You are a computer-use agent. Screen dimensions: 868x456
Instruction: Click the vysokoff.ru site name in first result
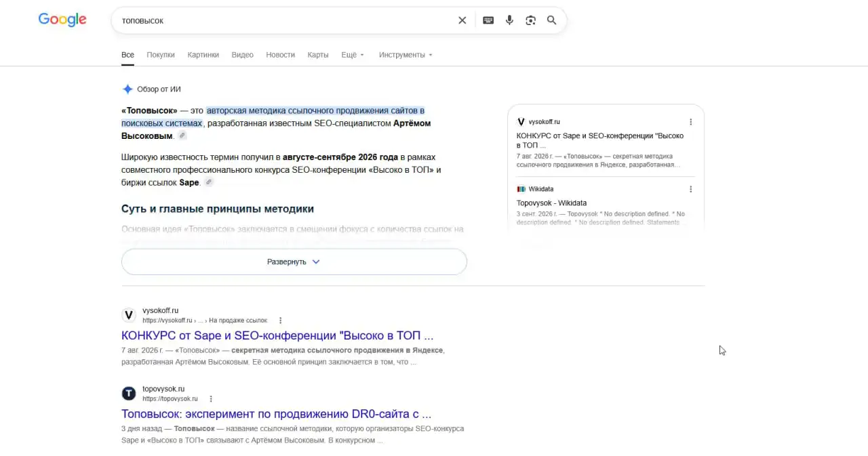tap(161, 310)
